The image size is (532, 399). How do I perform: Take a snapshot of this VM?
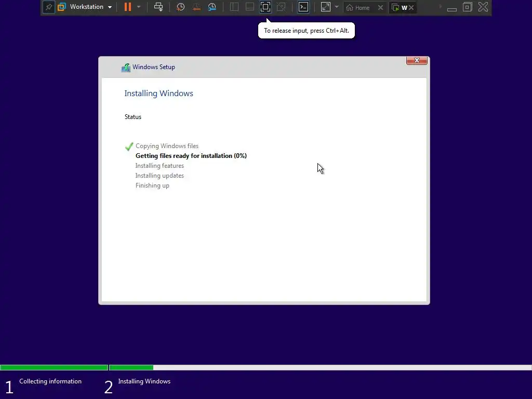tap(180, 7)
